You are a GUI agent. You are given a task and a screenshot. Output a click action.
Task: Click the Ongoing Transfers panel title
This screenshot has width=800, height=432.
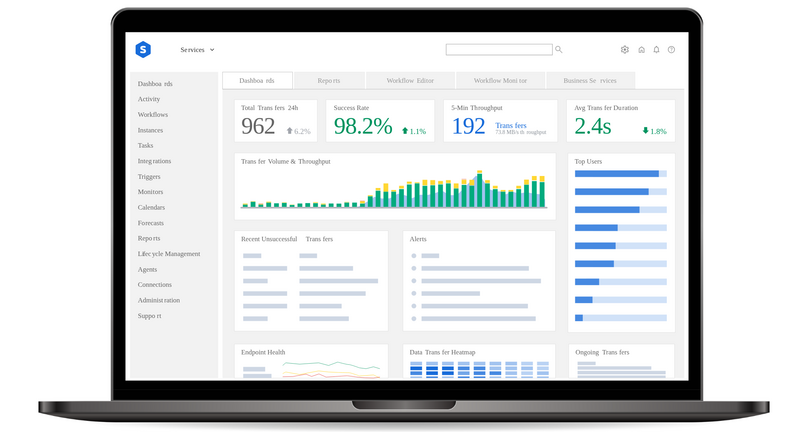pyautogui.click(x=602, y=352)
